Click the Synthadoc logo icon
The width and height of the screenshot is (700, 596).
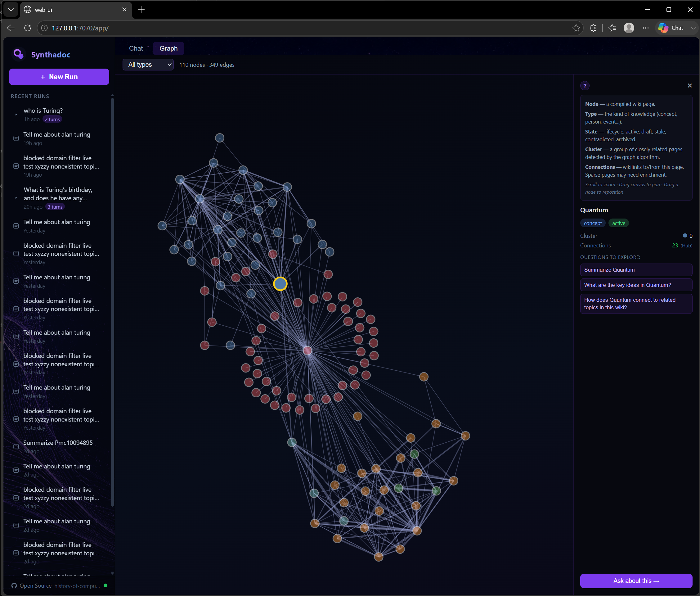pos(18,54)
